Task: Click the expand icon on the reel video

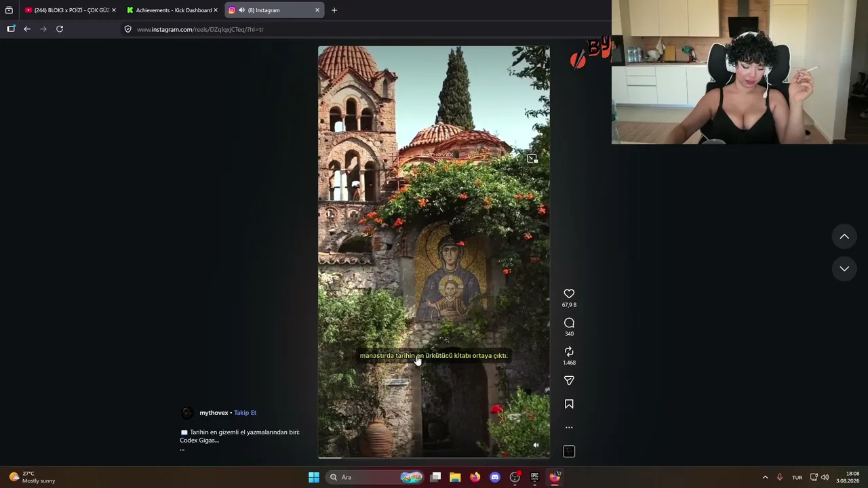Action: [x=532, y=159]
